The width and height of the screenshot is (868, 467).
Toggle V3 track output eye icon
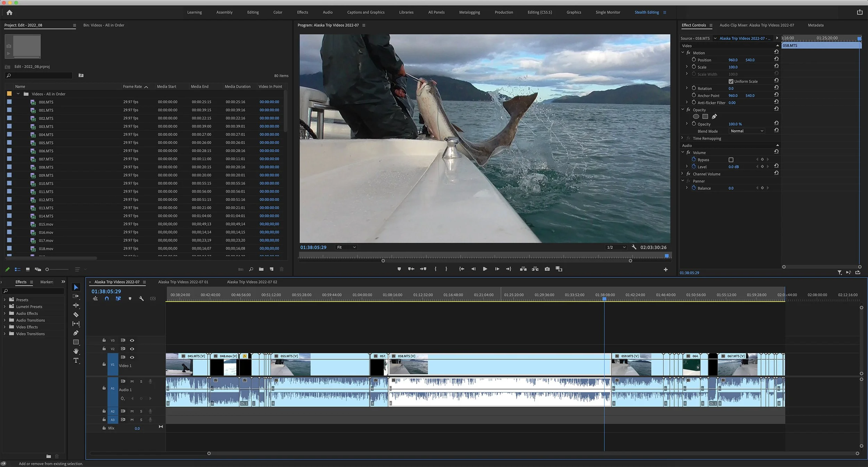pyautogui.click(x=132, y=341)
